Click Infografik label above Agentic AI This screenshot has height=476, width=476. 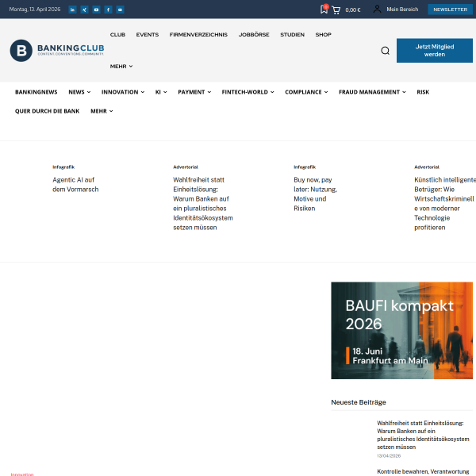(x=63, y=167)
